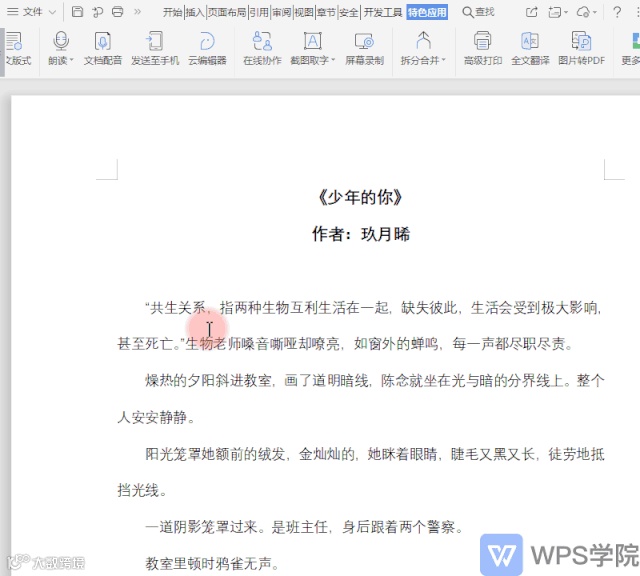The width and height of the screenshot is (640, 576).
Task: Switch to the 视图 tab
Action: click(x=304, y=13)
